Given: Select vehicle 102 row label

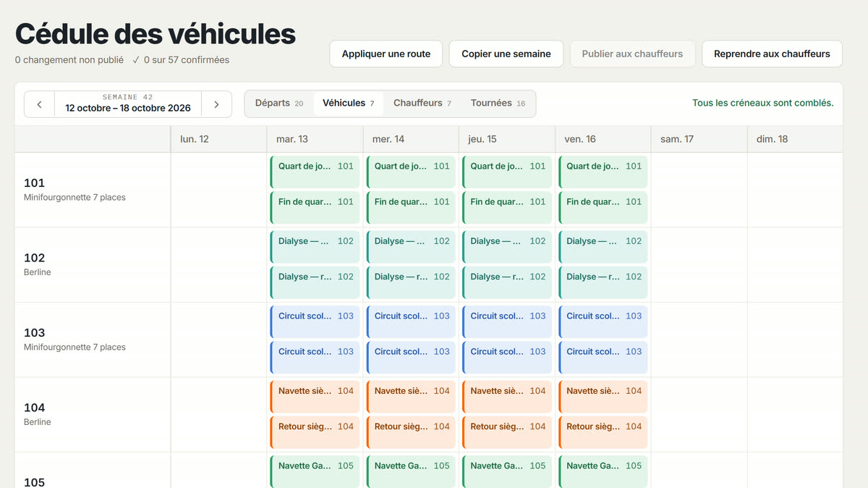Looking at the screenshot, I should tap(93, 264).
